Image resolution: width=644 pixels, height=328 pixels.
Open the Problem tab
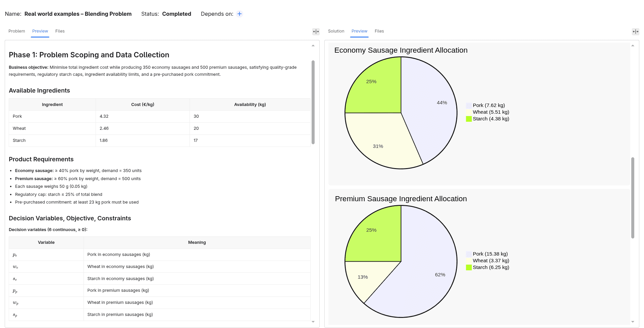click(x=17, y=31)
